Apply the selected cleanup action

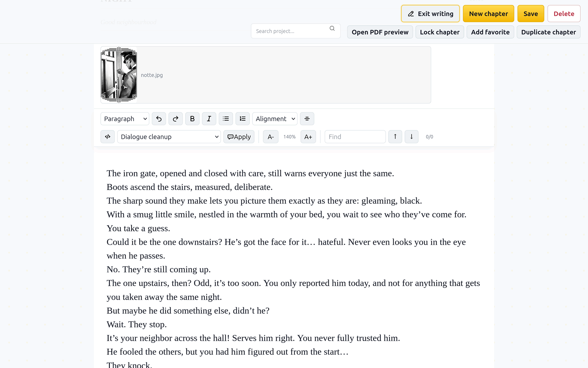pos(239,137)
